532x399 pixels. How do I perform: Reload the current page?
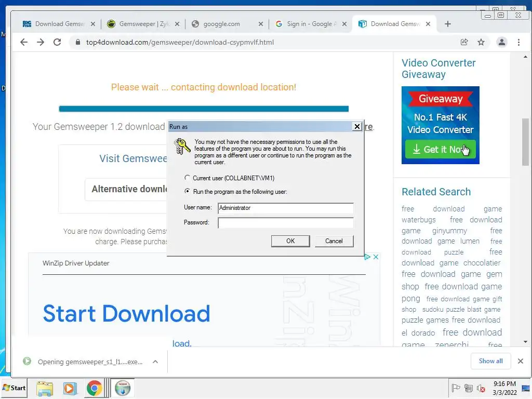57,42
